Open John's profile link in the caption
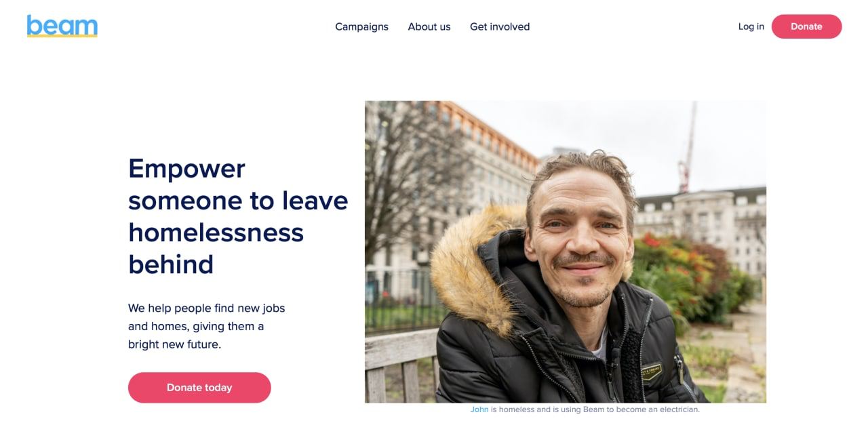This screenshot has height=423, width=868. [479, 409]
